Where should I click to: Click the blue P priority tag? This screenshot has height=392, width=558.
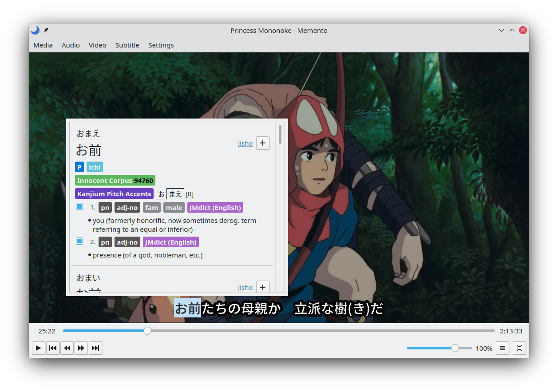click(x=79, y=167)
